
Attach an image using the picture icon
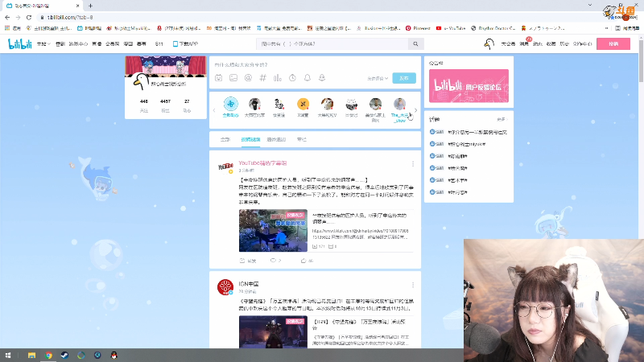(233, 78)
